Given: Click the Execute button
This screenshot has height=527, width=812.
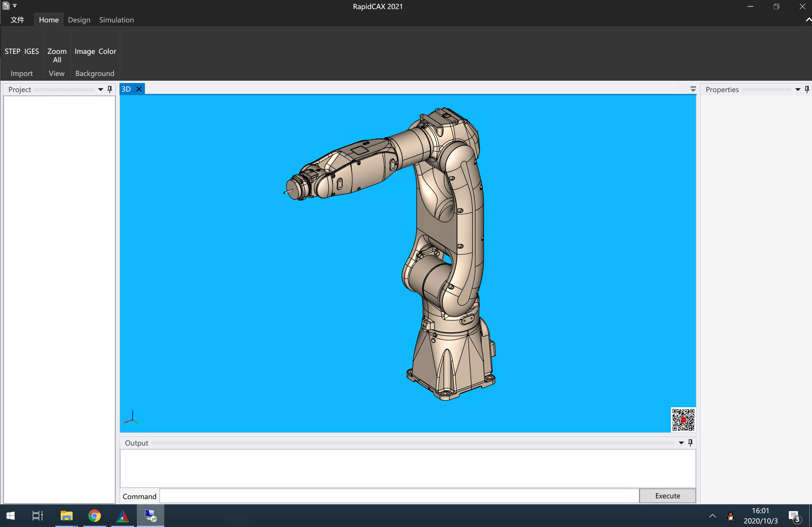Looking at the screenshot, I should 667,496.
